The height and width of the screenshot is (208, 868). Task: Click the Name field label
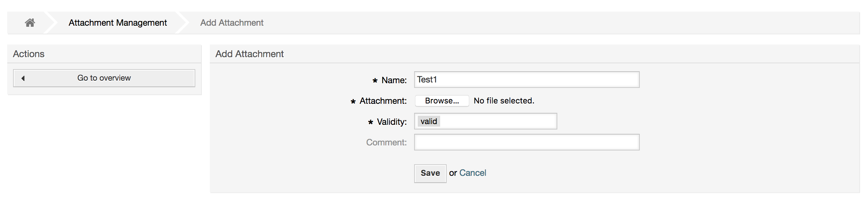(394, 80)
